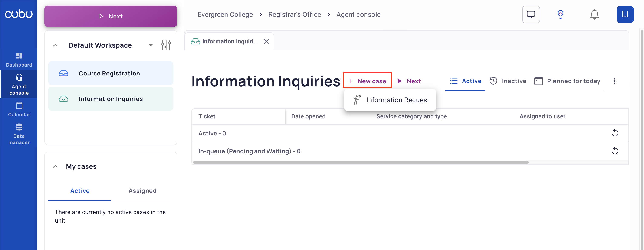Switch to Active tab in My cases

(x=80, y=191)
